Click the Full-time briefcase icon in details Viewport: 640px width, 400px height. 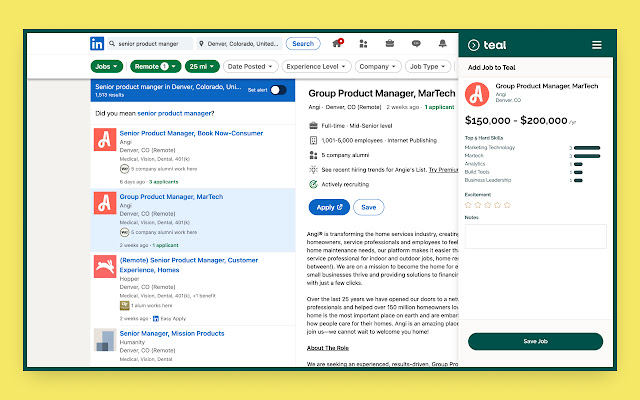coord(313,125)
